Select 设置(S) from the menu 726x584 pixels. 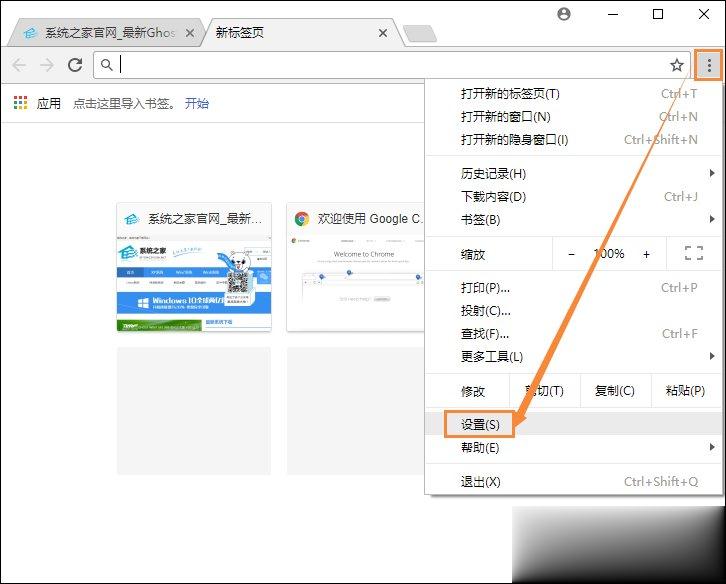pos(480,424)
